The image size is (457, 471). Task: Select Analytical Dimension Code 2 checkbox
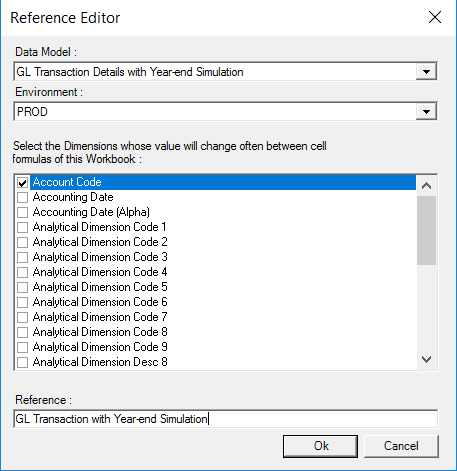pyautogui.click(x=22, y=243)
